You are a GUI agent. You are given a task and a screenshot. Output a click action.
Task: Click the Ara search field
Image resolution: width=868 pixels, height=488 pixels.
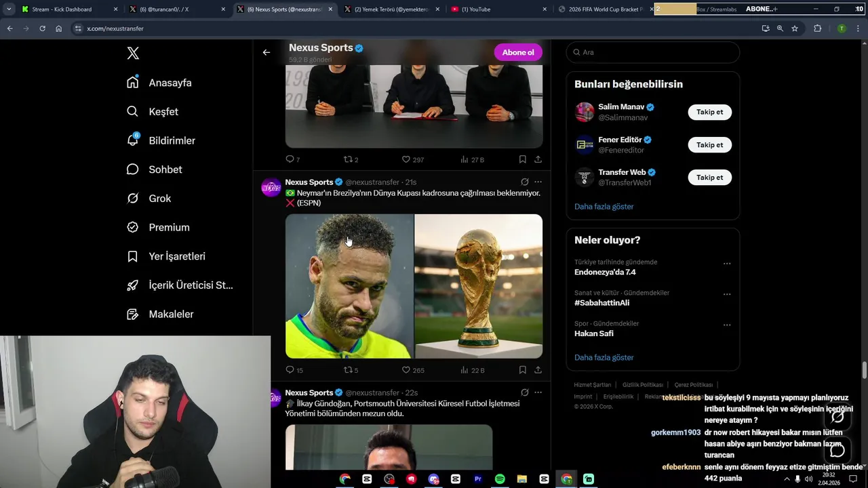[652, 52]
